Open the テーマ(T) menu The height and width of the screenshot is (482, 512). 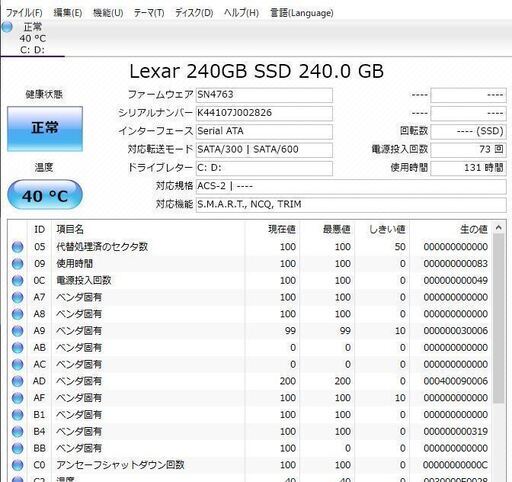point(149,13)
